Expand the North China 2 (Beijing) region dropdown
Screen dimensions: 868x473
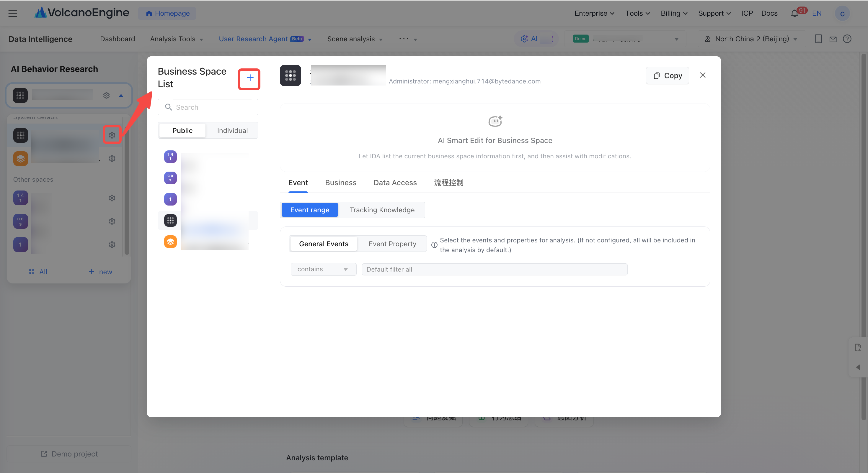(x=751, y=39)
